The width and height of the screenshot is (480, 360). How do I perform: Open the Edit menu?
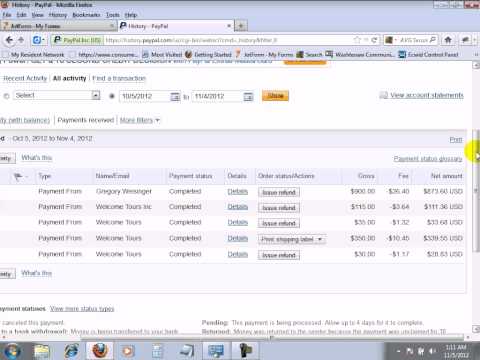click(x=21, y=15)
